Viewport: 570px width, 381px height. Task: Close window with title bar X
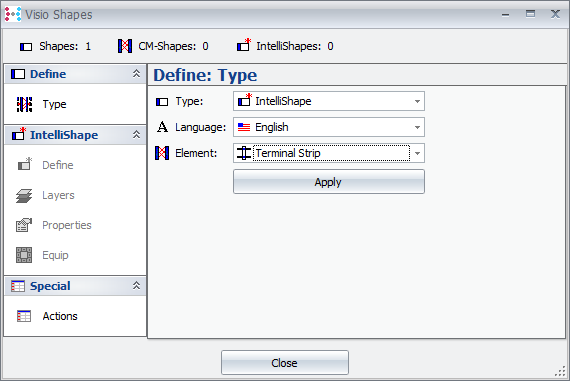click(555, 14)
